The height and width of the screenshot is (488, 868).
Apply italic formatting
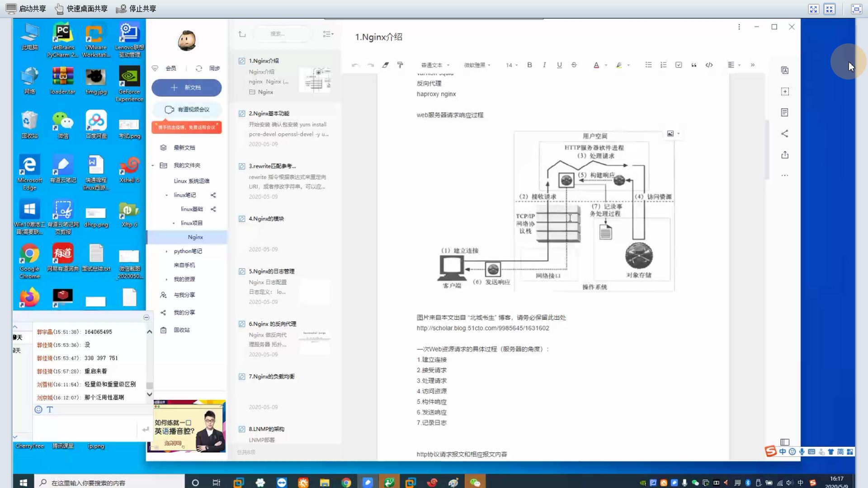point(544,65)
